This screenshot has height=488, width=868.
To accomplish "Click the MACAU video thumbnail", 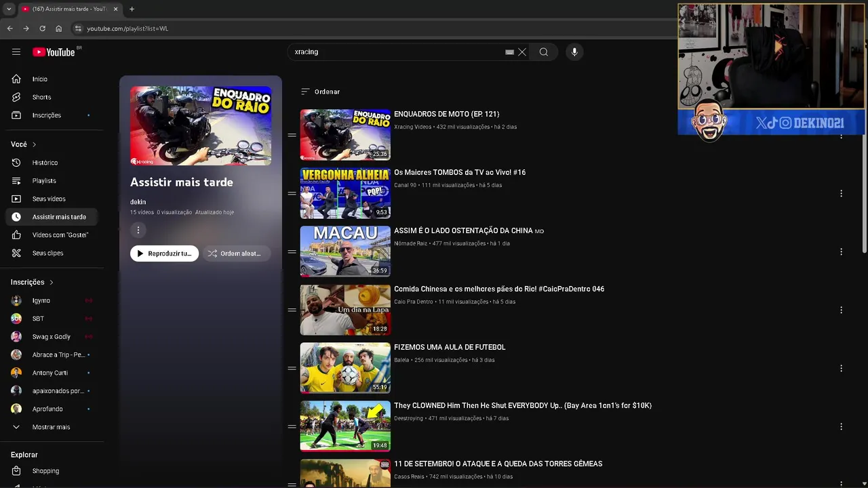I will [x=345, y=251].
